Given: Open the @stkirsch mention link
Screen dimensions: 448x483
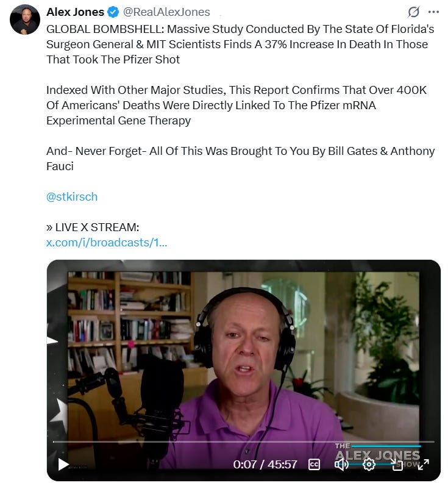Looking at the screenshot, I should 72,196.
